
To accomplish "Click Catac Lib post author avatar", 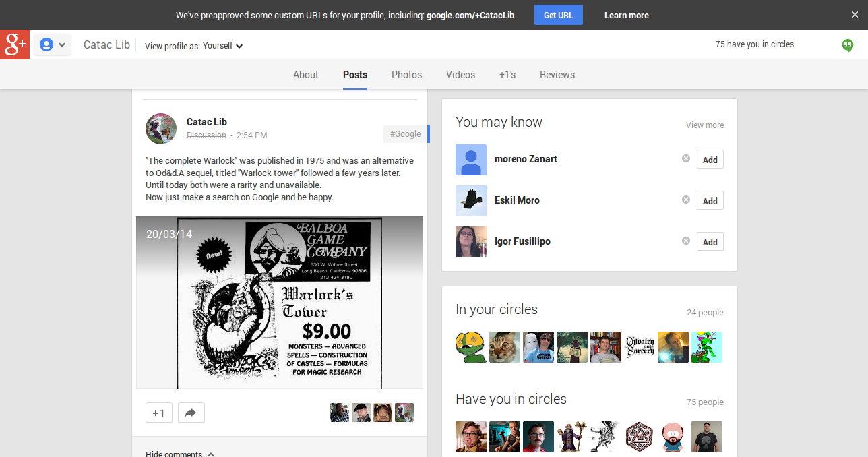I will tap(161, 129).
